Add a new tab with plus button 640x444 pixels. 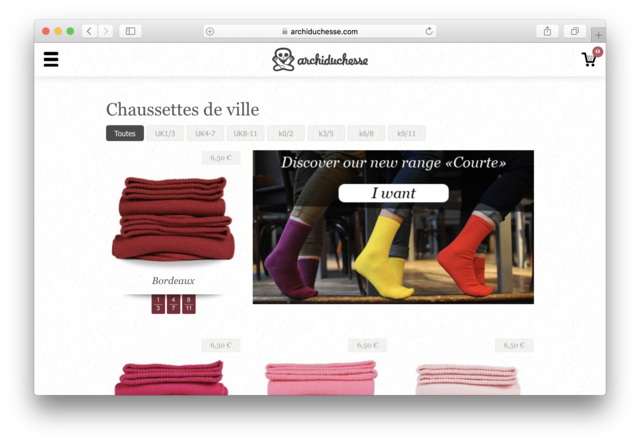click(598, 35)
